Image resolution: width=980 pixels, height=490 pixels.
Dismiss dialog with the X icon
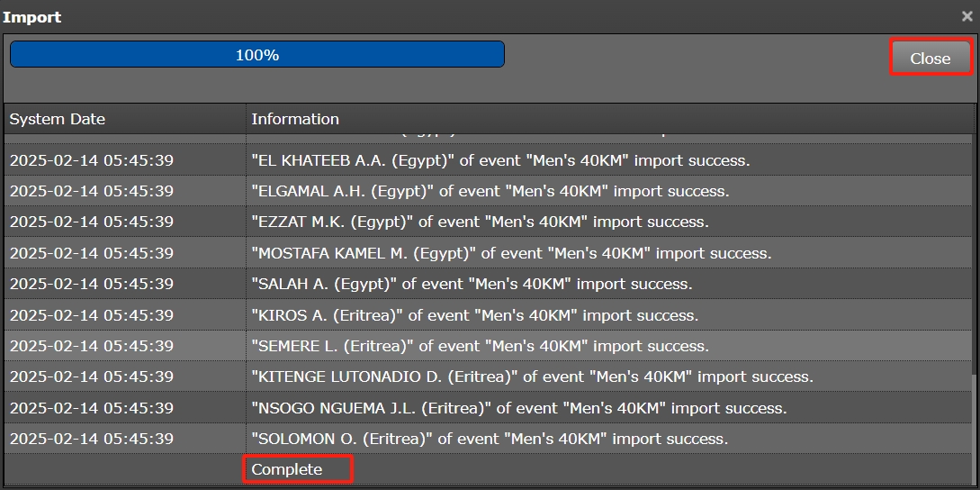pyautogui.click(x=967, y=16)
